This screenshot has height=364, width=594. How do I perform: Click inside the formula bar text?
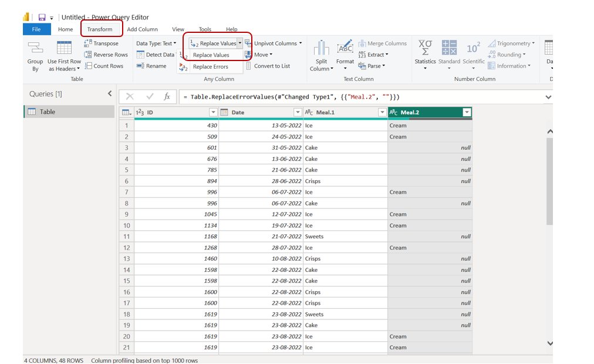point(291,97)
